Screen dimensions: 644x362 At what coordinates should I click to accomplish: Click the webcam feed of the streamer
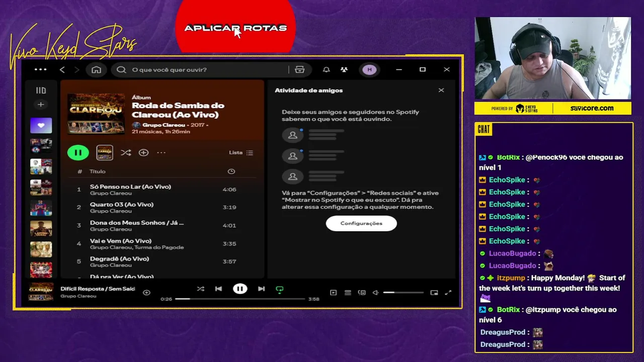(x=552, y=58)
